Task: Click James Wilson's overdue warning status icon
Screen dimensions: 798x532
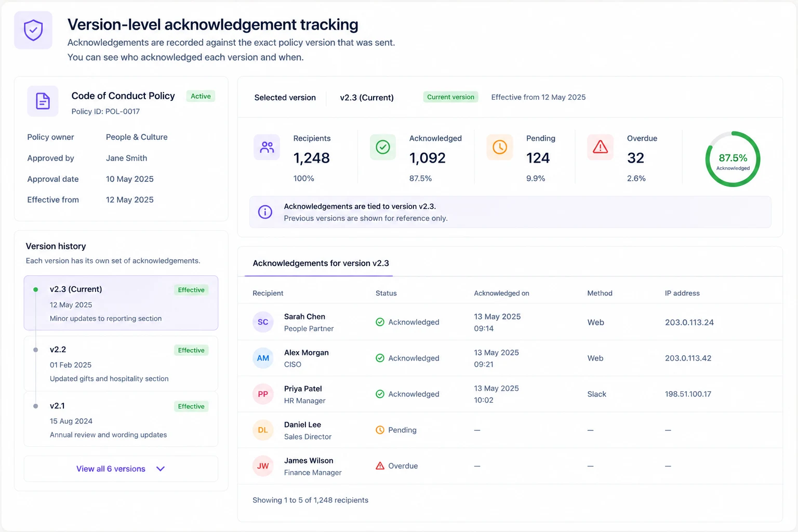Action: click(x=380, y=466)
